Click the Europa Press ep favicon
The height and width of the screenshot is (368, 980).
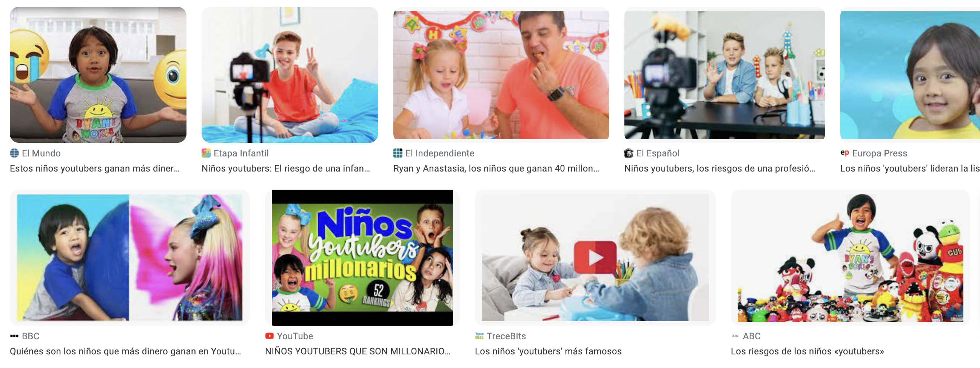[x=844, y=153]
